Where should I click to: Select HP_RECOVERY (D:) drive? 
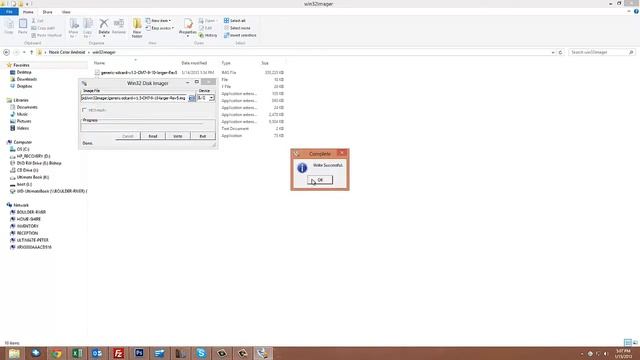click(33, 156)
